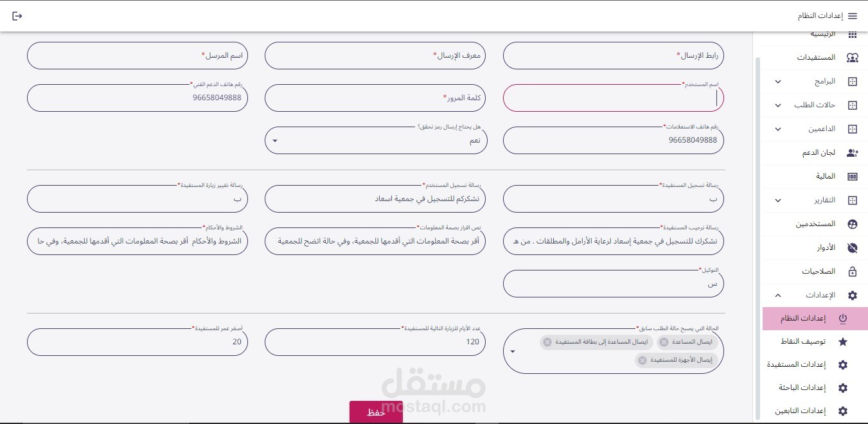
Task: Toggle the hamburger menu icon
Action: click(x=853, y=16)
